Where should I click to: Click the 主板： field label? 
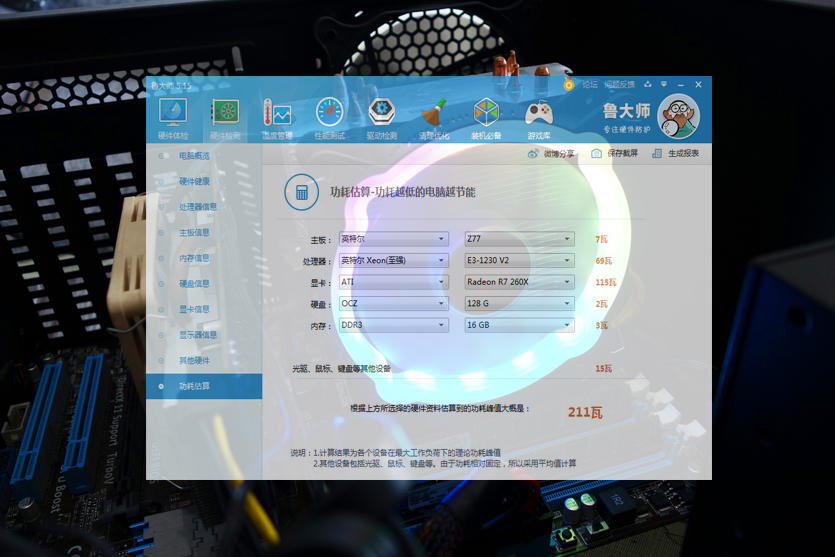point(322,240)
